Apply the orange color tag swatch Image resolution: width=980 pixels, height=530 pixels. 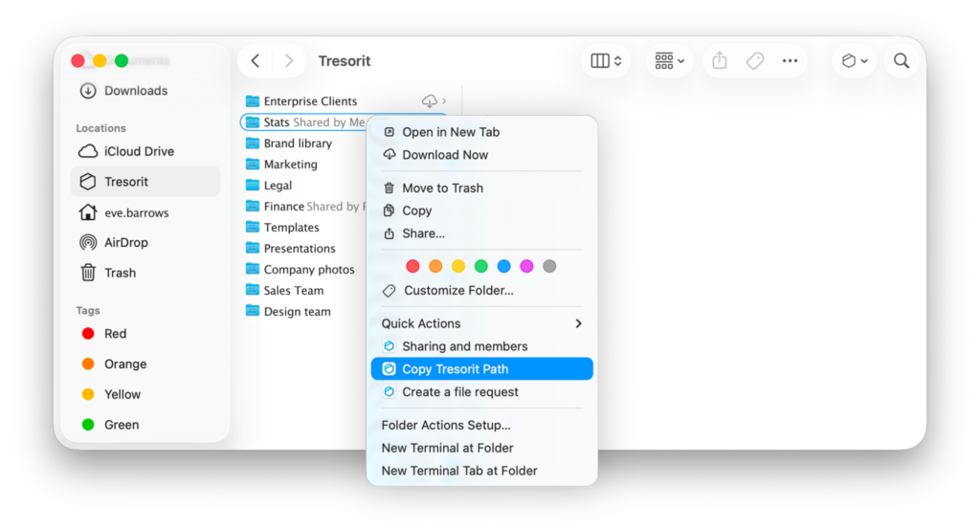435,266
